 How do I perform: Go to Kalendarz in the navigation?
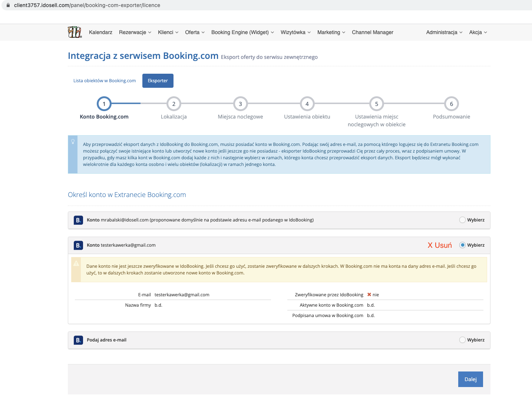click(x=100, y=32)
